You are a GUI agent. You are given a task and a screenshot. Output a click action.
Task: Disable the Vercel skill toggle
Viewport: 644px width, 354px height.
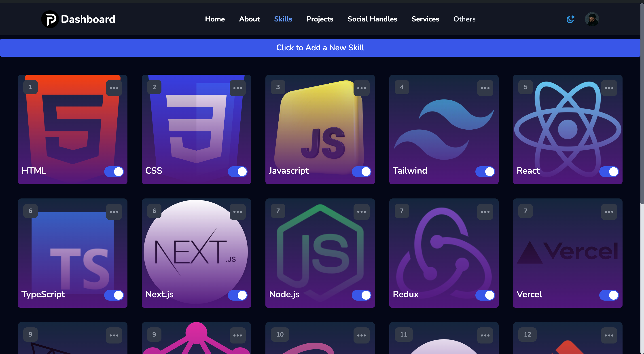click(x=609, y=295)
